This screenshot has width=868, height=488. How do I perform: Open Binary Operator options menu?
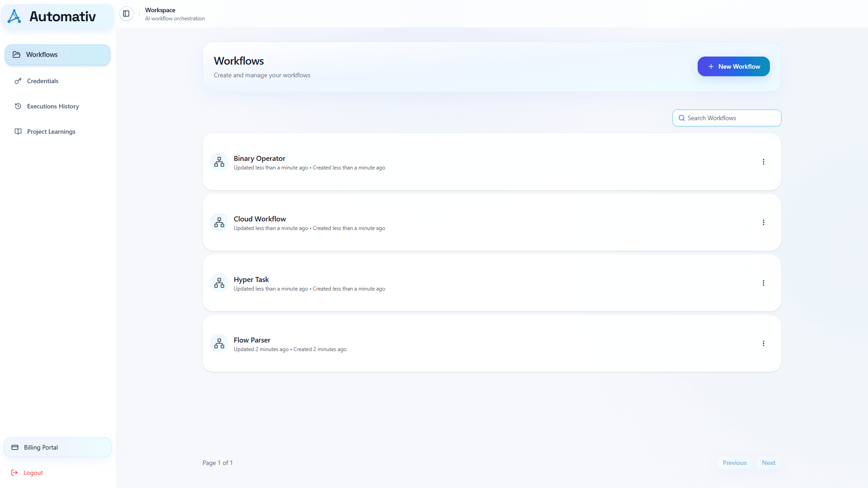coord(764,162)
